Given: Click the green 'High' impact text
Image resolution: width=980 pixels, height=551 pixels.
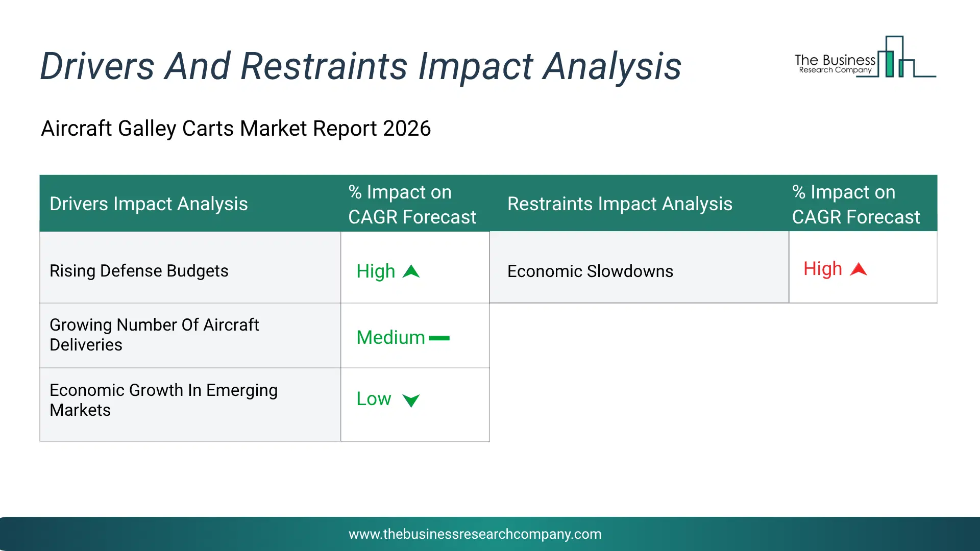Looking at the screenshot, I should click(x=376, y=271).
